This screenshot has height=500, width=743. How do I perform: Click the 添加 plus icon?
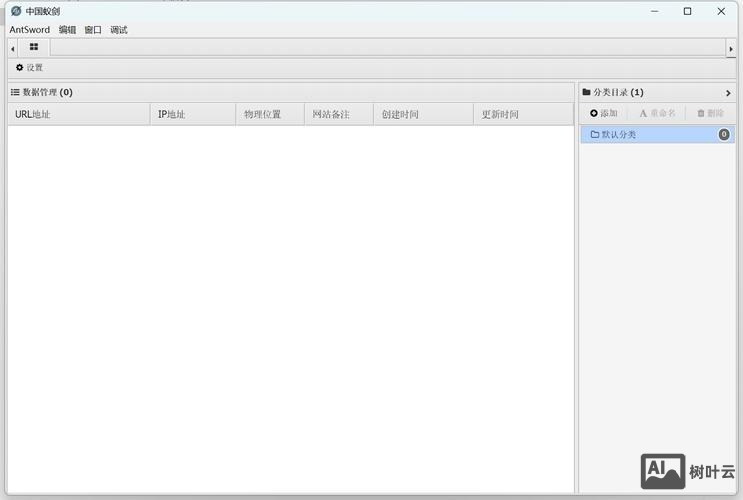pos(594,114)
